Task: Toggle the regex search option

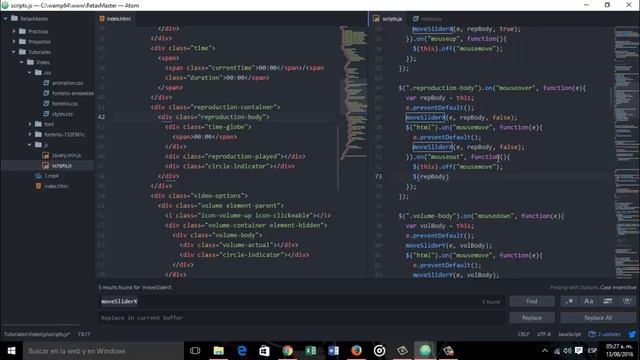Action: [569, 301]
